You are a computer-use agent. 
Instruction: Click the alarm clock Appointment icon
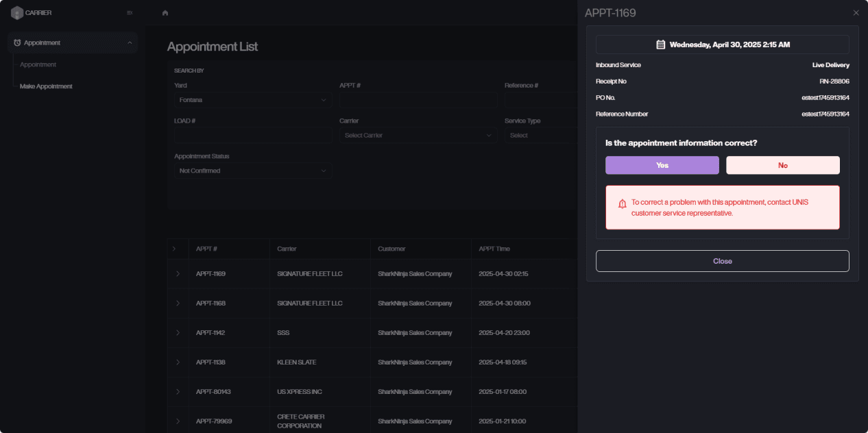[17, 42]
